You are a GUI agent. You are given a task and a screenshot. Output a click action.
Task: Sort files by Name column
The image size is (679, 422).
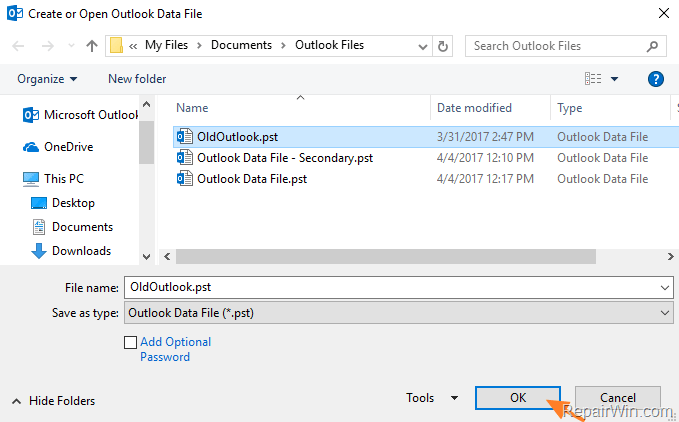click(192, 108)
